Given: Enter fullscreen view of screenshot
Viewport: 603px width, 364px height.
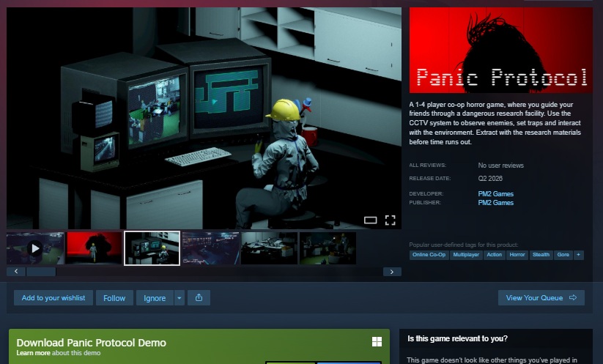Looking at the screenshot, I should point(391,220).
